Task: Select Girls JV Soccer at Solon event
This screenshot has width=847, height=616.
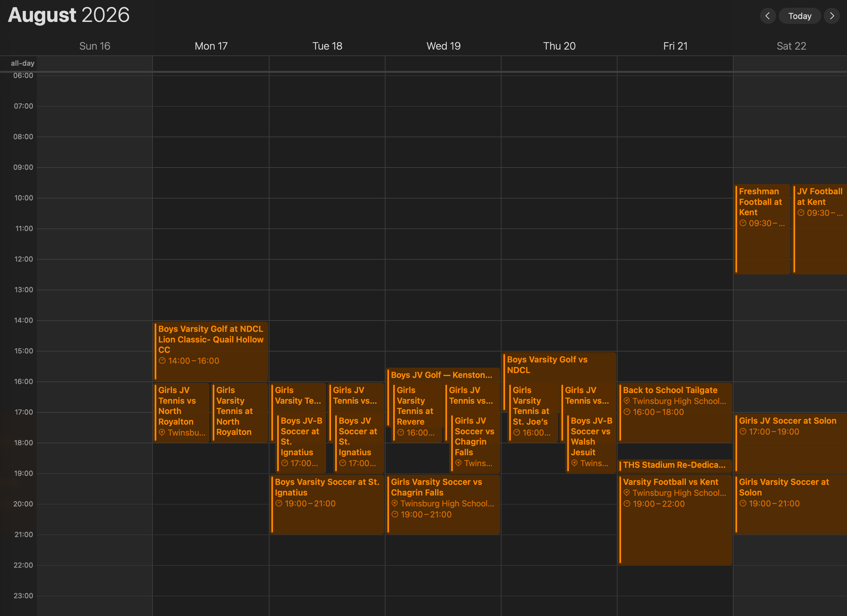Action: click(x=791, y=443)
